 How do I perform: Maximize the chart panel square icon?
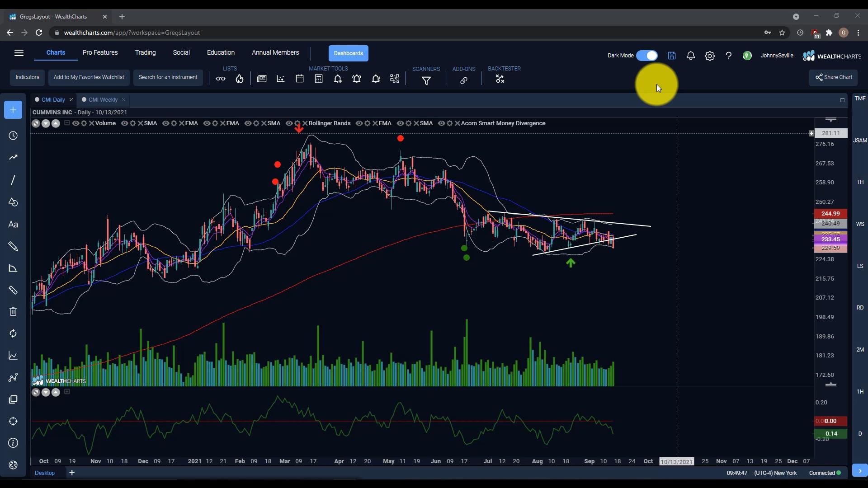click(842, 100)
